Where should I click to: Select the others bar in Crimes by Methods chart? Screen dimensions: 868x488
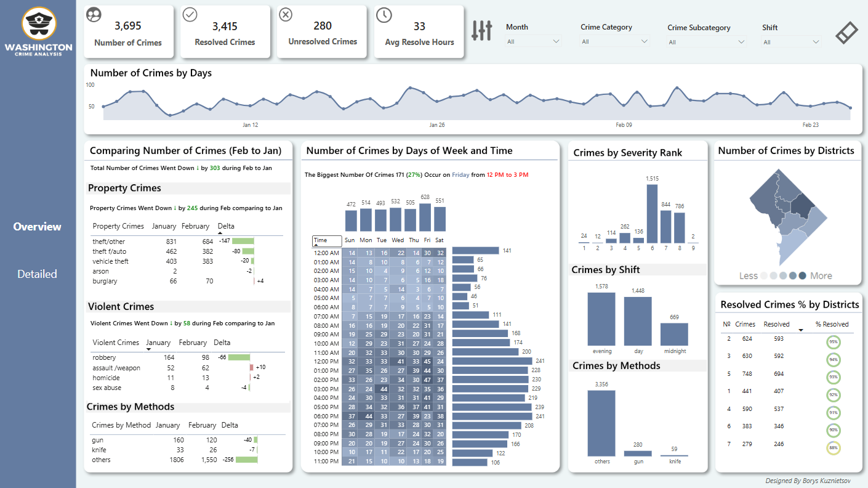(x=601, y=423)
